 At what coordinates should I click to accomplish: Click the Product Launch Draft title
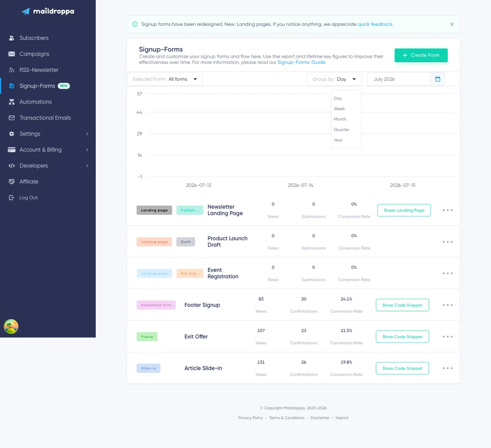[227, 241]
